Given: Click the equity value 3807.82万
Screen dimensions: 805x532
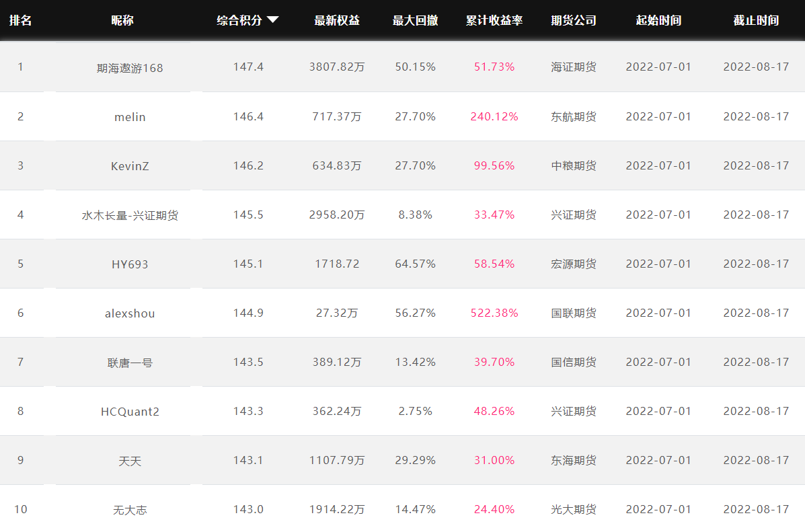Looking at the screenshot, I should (337, 67).
